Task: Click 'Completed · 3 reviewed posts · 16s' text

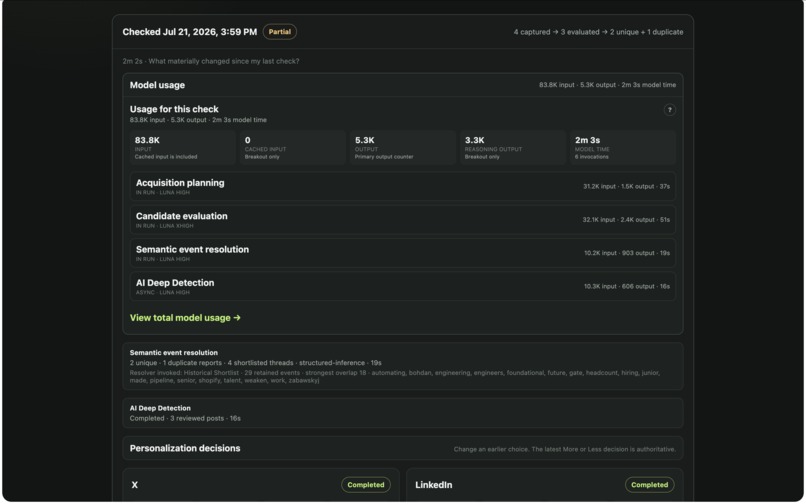Action: point(185,419)
